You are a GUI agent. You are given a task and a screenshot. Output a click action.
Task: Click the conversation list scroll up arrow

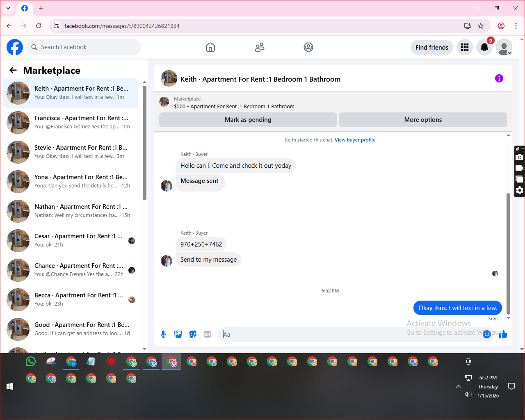point(144,82)
